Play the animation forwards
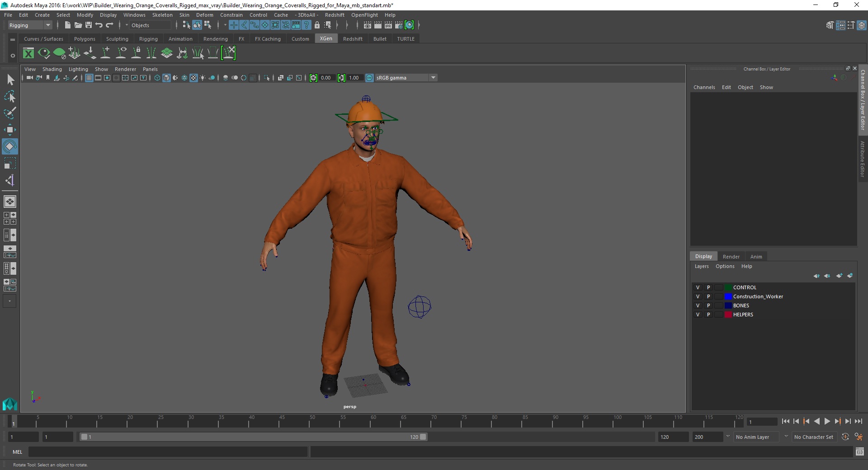 click(x=827, y=421)
